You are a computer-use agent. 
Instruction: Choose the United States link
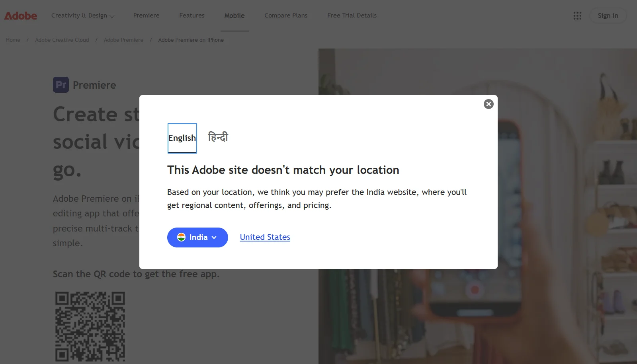point(265,237)
